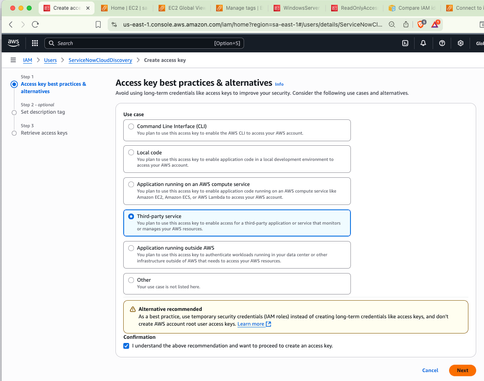The width and height of the screenshot is (484, 381).
Task: Select the Third-party service radio option
Action: [131, 216]
